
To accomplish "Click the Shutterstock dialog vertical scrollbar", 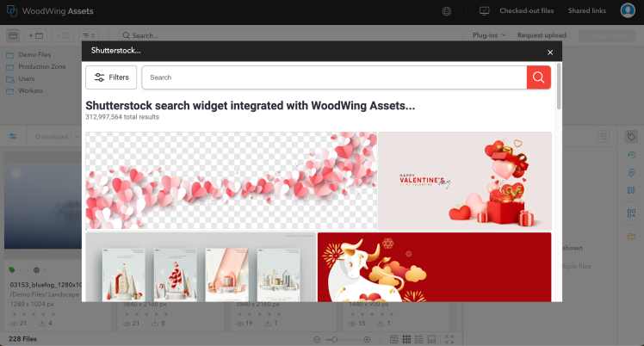I will point(559,86).
